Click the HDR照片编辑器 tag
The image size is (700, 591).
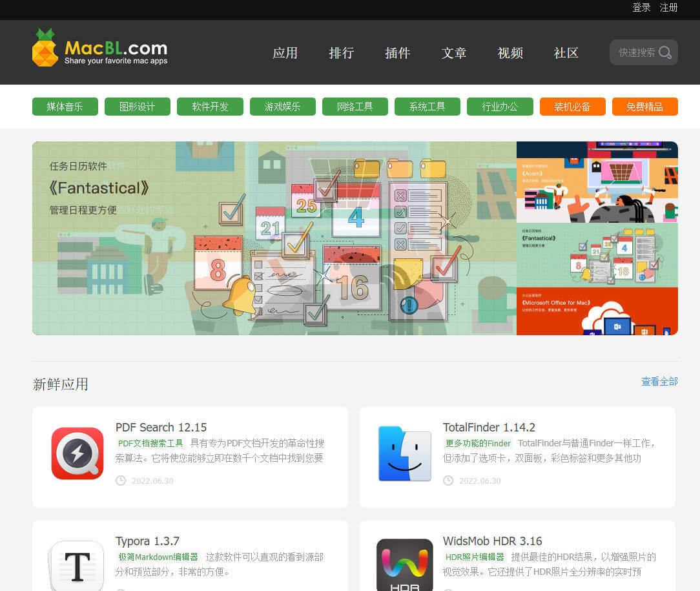tap(475, 557)
